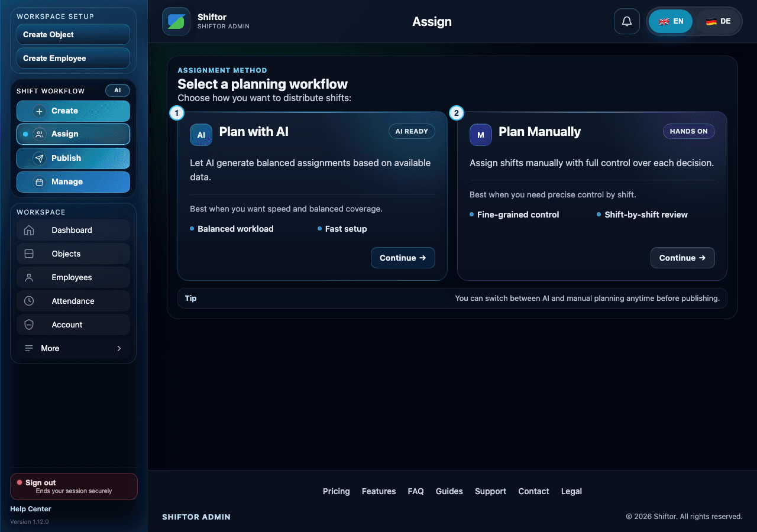Click the Create Employee button

[73, 58]
